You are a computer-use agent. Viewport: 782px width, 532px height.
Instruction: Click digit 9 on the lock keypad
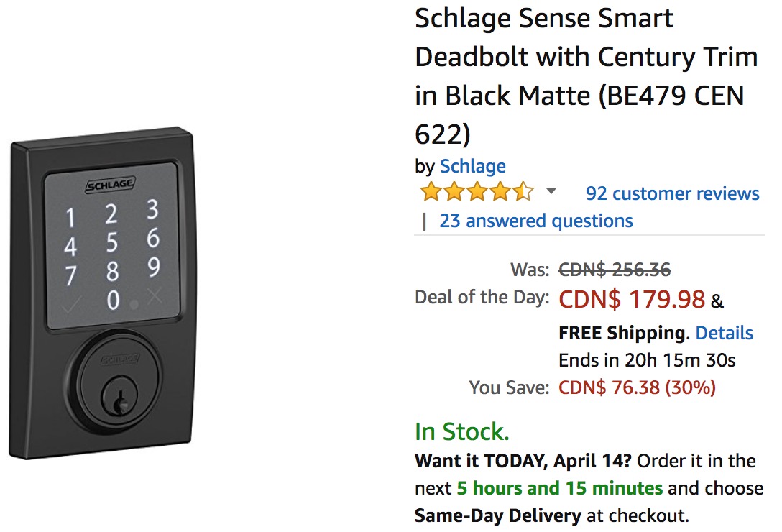[x=154, y=267]
